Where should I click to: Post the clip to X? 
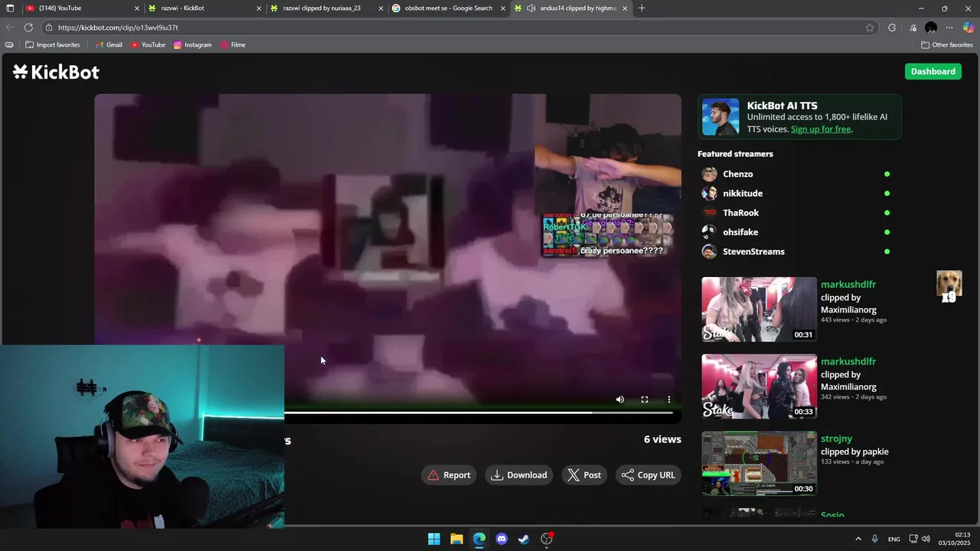click(584, 475)
